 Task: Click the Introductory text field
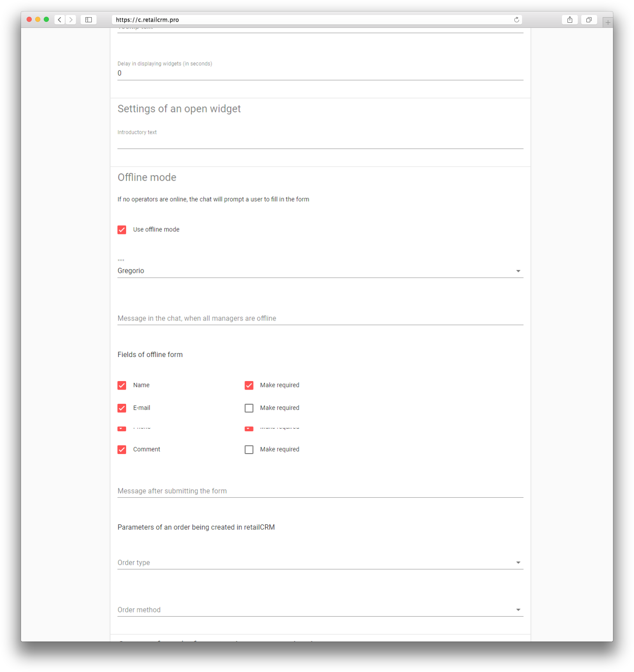point(320,142)
